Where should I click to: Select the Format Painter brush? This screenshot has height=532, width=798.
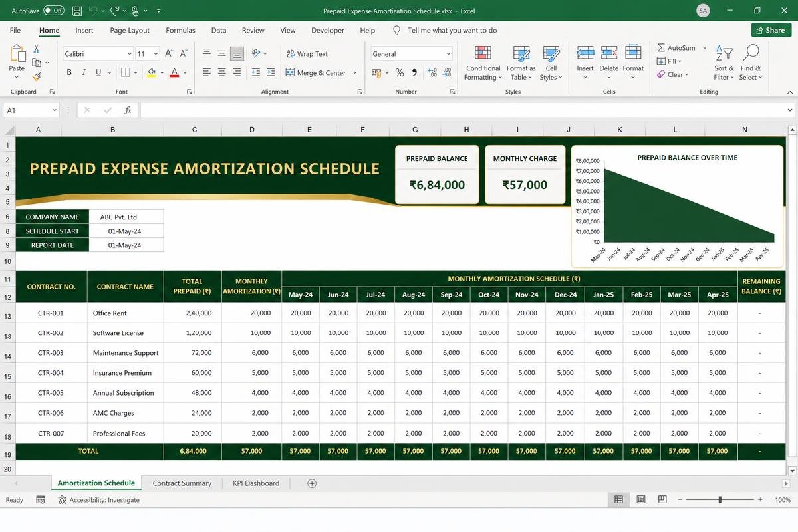[37, 76]
